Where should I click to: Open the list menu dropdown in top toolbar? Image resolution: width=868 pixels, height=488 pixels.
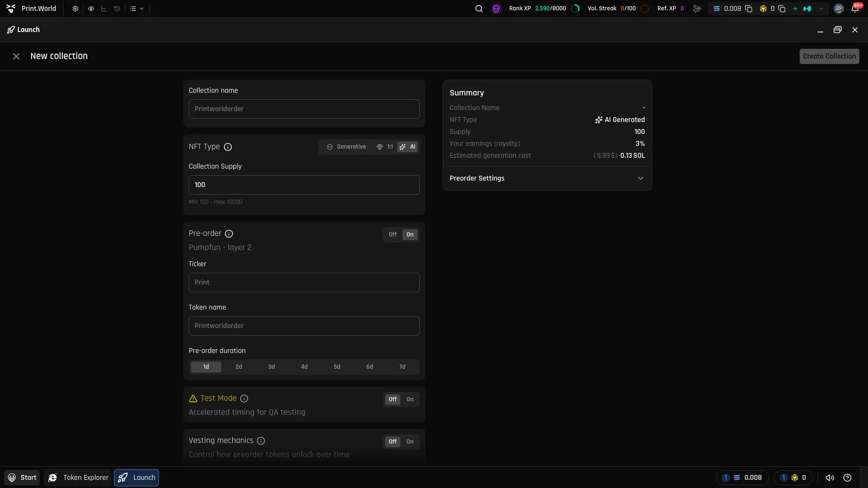coord(137,9)
